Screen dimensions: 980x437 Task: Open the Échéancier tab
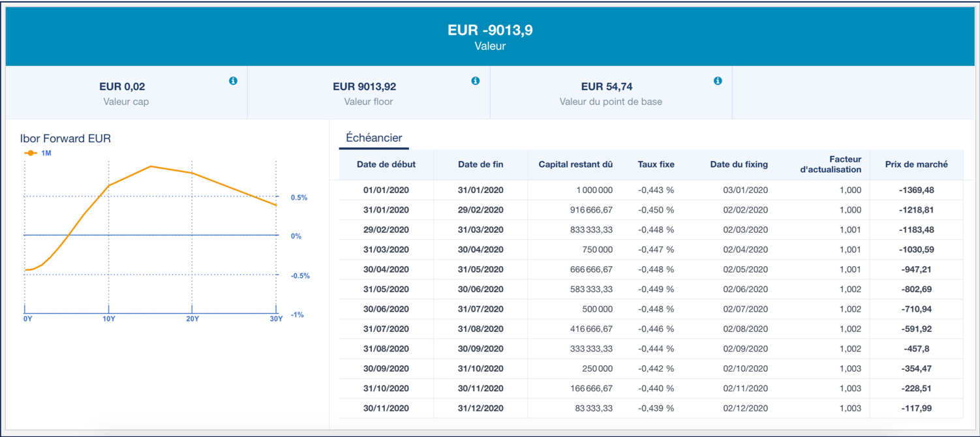pos(374,138)
